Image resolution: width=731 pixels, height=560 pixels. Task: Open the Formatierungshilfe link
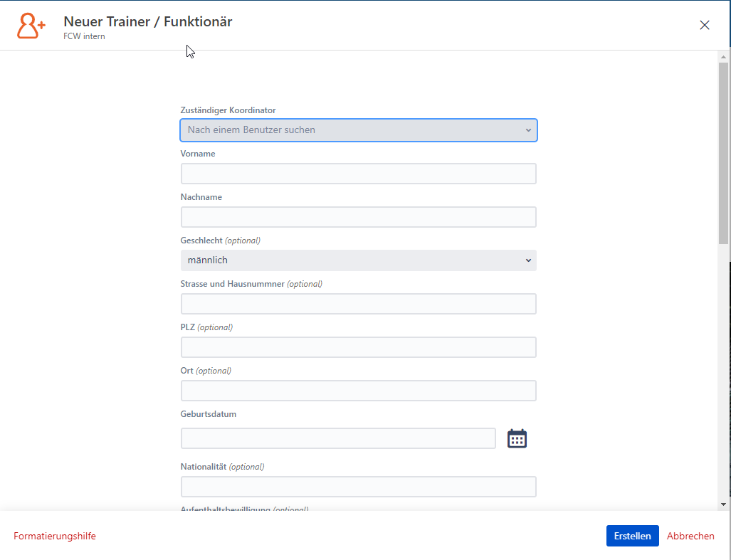55,536
